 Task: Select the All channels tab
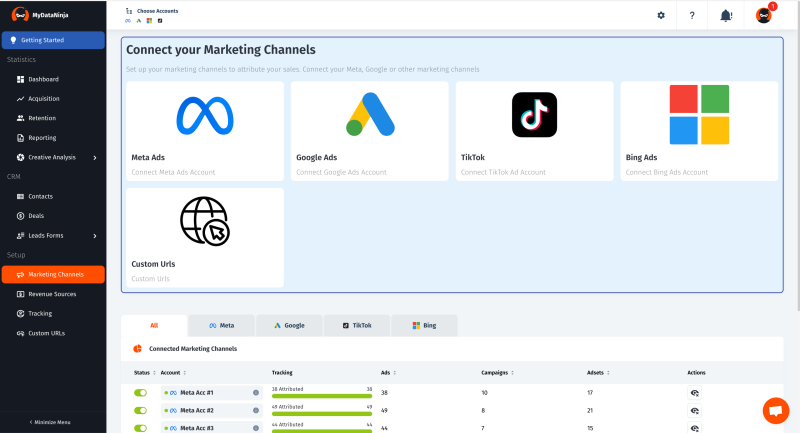[154, 325]
